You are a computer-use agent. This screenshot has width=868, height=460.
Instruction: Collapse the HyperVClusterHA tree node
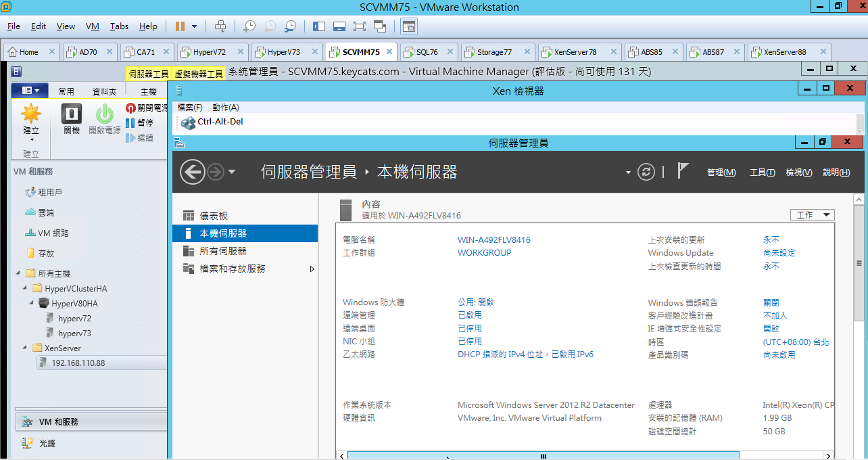24,289
